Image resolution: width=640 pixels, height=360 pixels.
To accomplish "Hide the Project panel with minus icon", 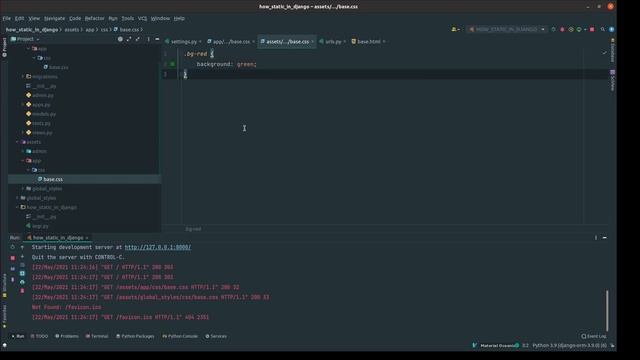I will click(157, 39).
